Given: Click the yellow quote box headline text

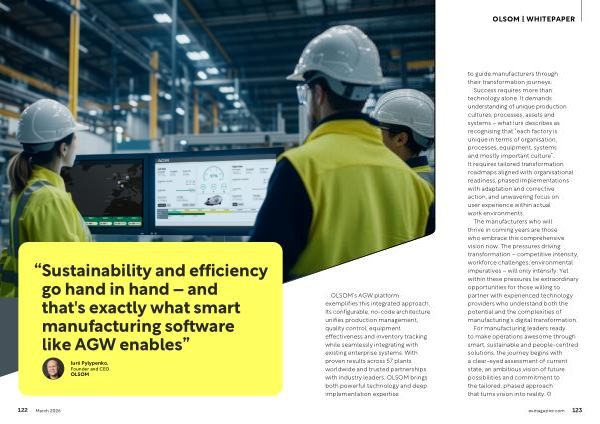Looking at the screenshot, I should pos(152,309).
